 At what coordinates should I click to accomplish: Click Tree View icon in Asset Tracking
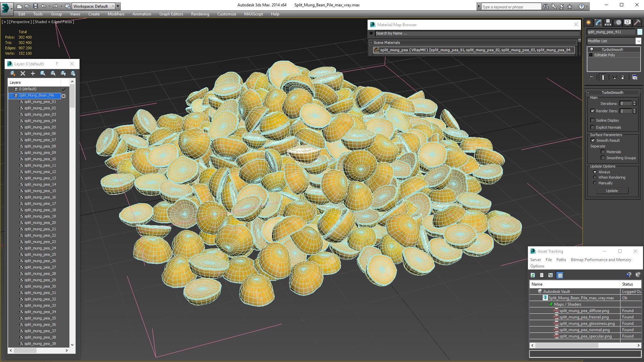[550, 275]
